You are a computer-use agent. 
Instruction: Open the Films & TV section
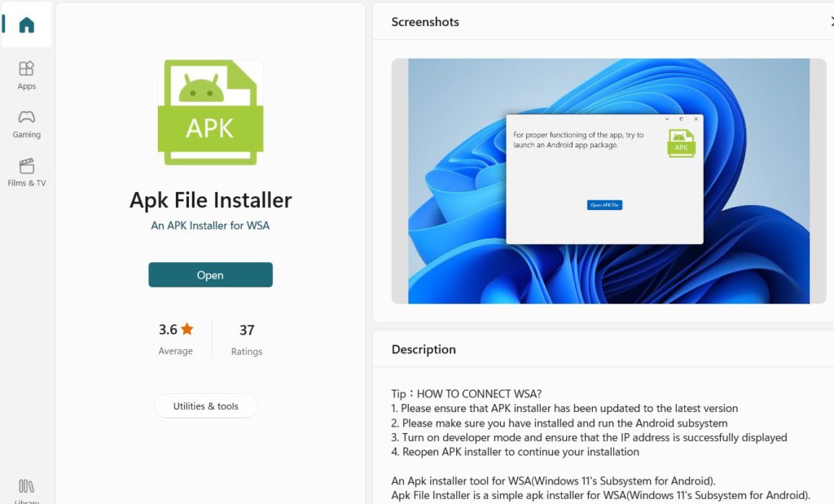(27, 173)
